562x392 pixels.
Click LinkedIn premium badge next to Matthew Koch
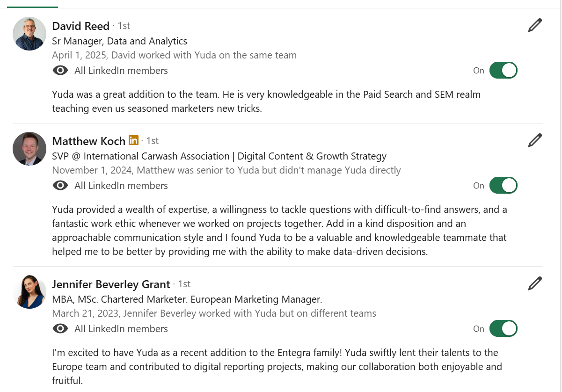(133, 140)
